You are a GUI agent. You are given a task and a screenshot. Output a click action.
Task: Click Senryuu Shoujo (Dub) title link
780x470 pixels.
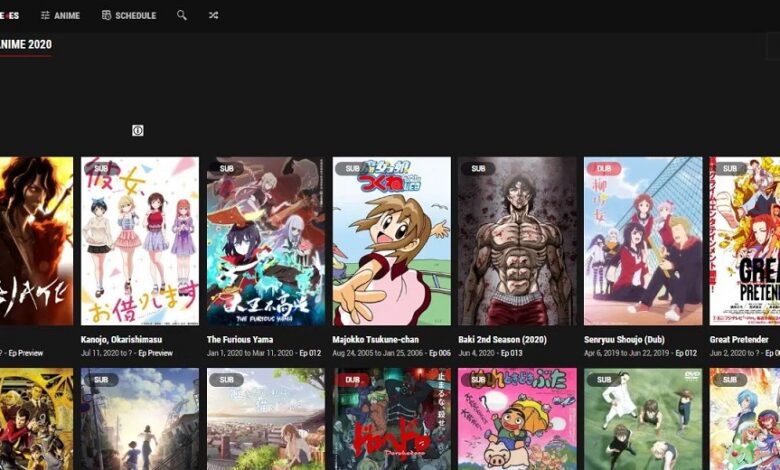click(624, 340)
